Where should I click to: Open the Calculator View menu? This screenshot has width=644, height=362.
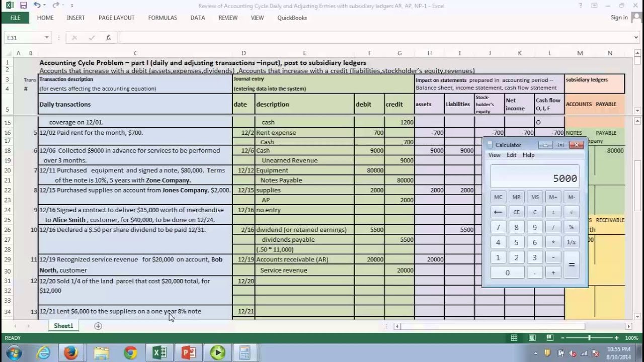point(494,155)
